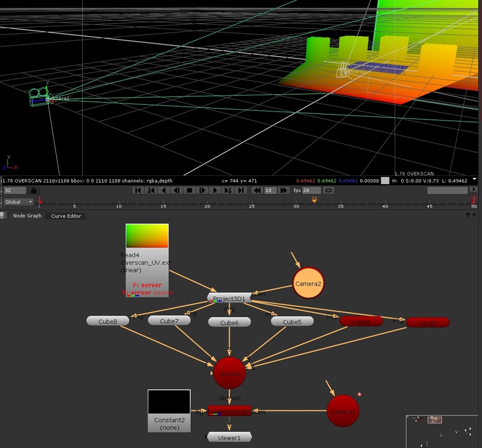Click the fps input field
482x448 pixels.
tap(311, 191)
